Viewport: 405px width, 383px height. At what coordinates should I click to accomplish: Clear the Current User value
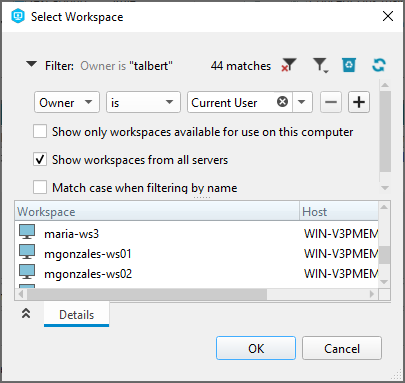coord(282,102)
